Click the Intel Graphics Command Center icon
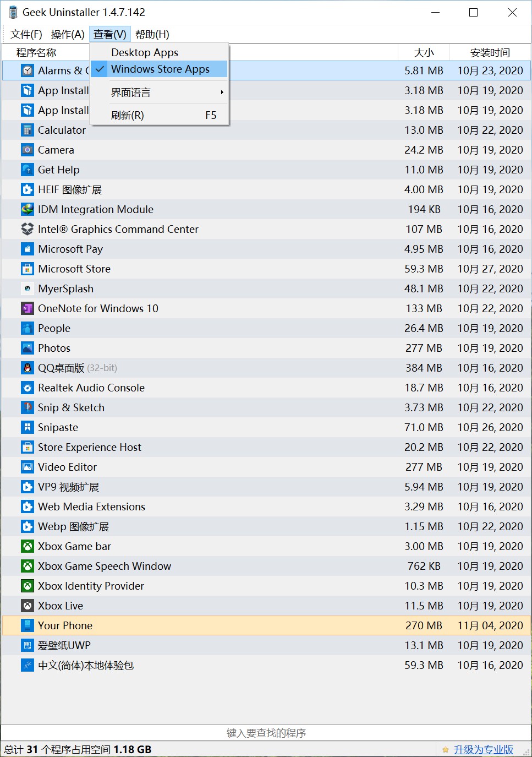The height and width of the screenshot is (757, 532). click(x=28, y=229)
